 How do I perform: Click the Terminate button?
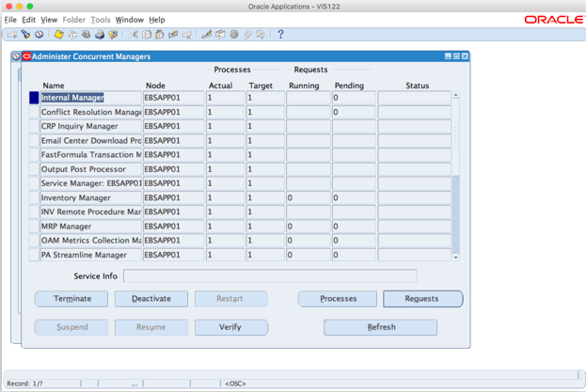(x=71, y=299)
